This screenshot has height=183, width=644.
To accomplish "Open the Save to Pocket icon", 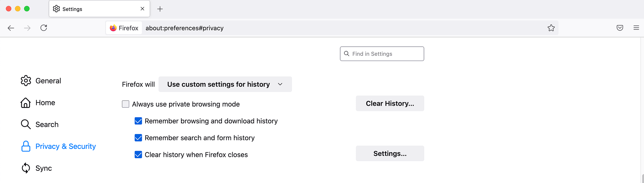I will pos(620,28).
